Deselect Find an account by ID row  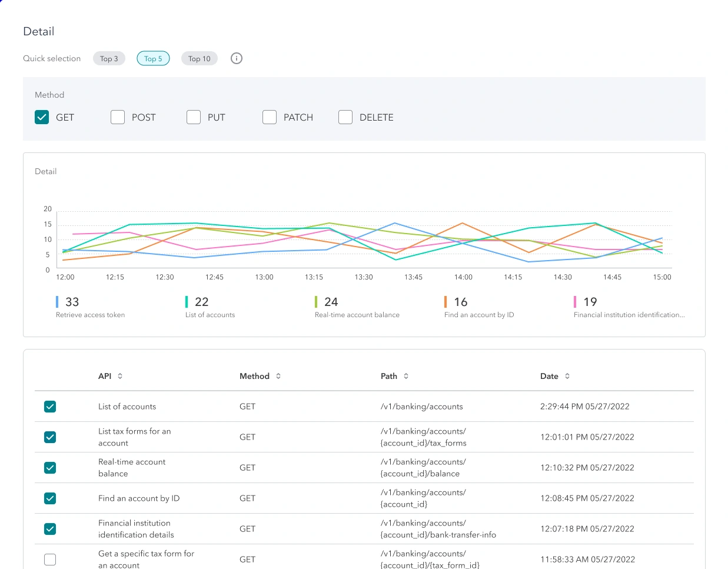point(50,498)
